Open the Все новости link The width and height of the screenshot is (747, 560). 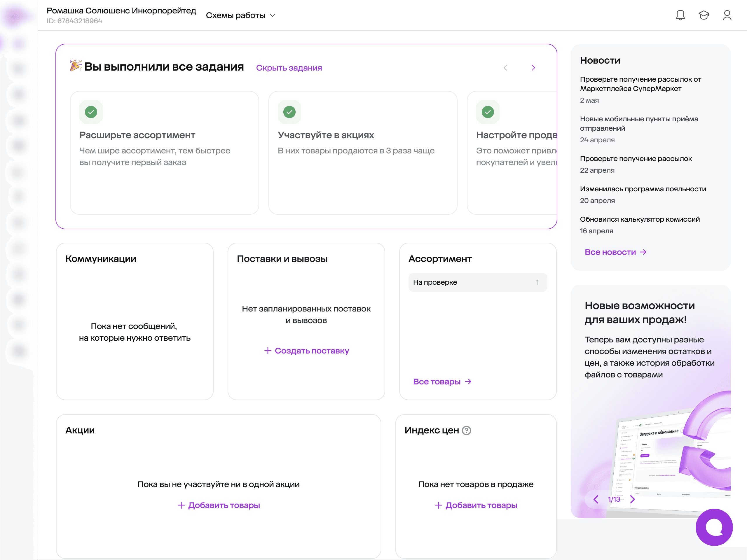click(x=615, y=252)
